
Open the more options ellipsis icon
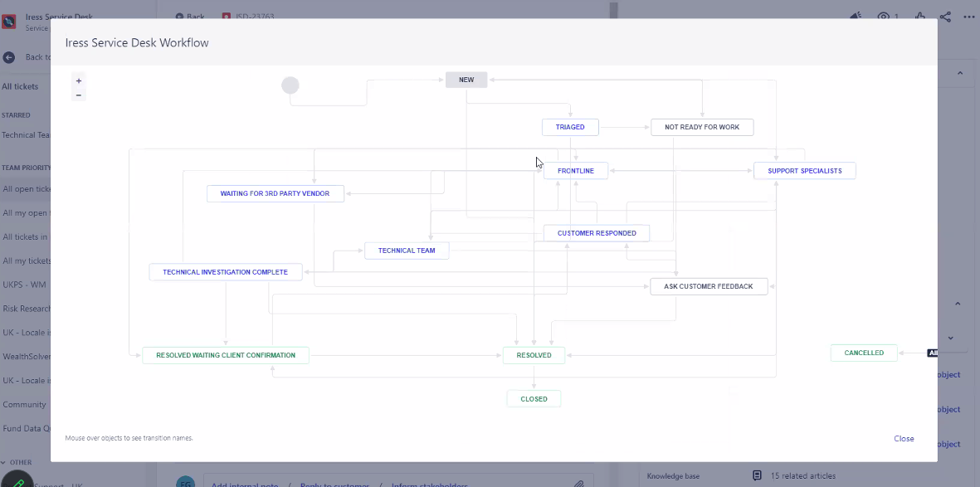[968, 16]
